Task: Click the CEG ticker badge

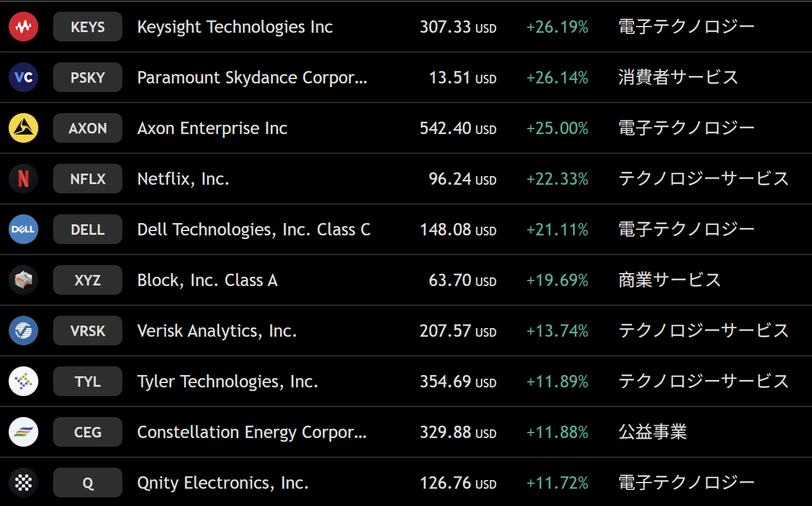Action: (88, 432)
